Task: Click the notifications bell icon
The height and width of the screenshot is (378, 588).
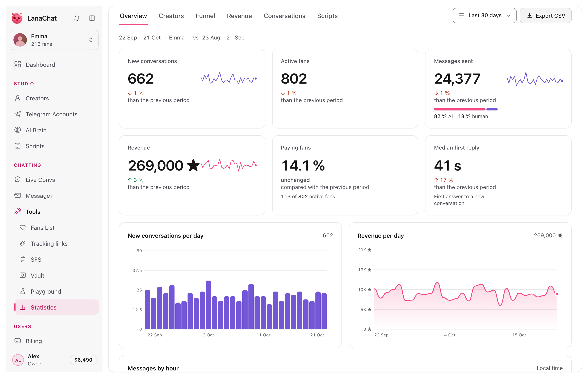Action: 77,18
